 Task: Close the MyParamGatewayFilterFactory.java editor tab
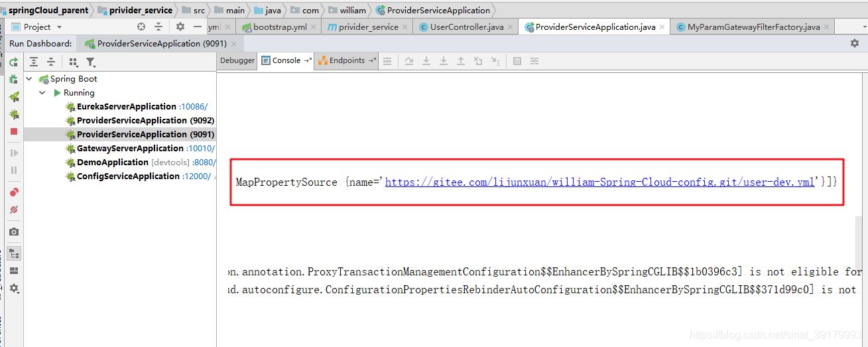coord(828,27)
